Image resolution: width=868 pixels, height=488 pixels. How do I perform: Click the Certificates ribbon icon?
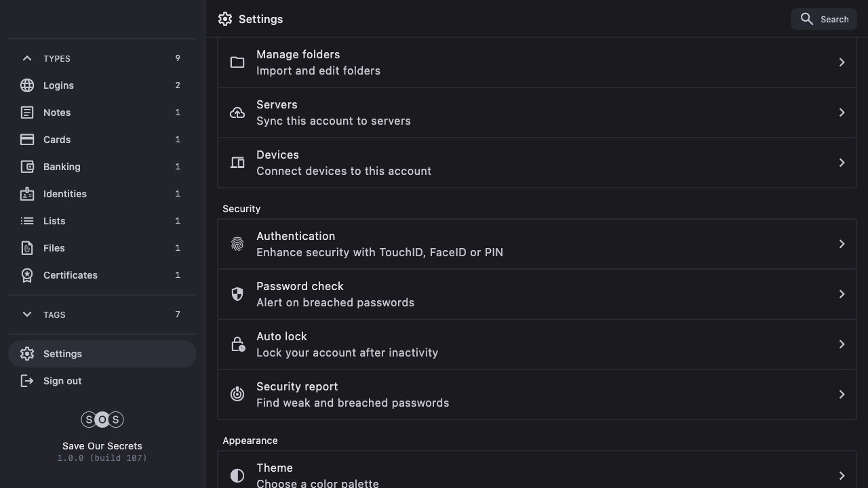click(27, 275)
